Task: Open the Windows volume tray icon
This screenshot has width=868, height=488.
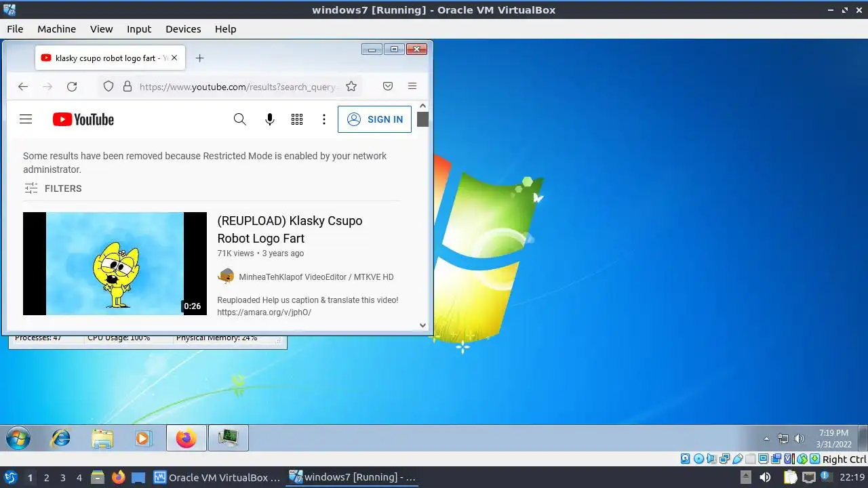Action: 800,439
